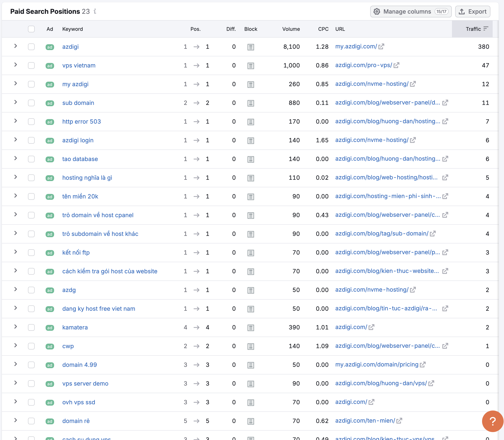
Task: Open the orange help question mark button
Action: 493,421
